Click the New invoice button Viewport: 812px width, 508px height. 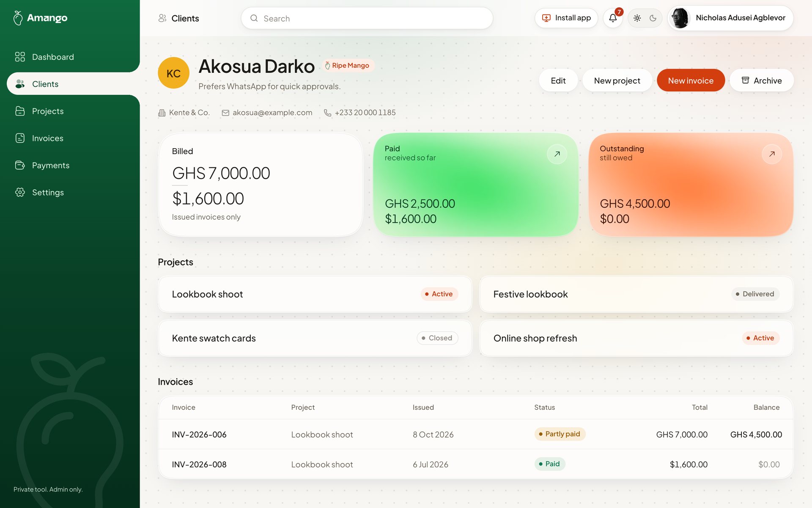691,80
